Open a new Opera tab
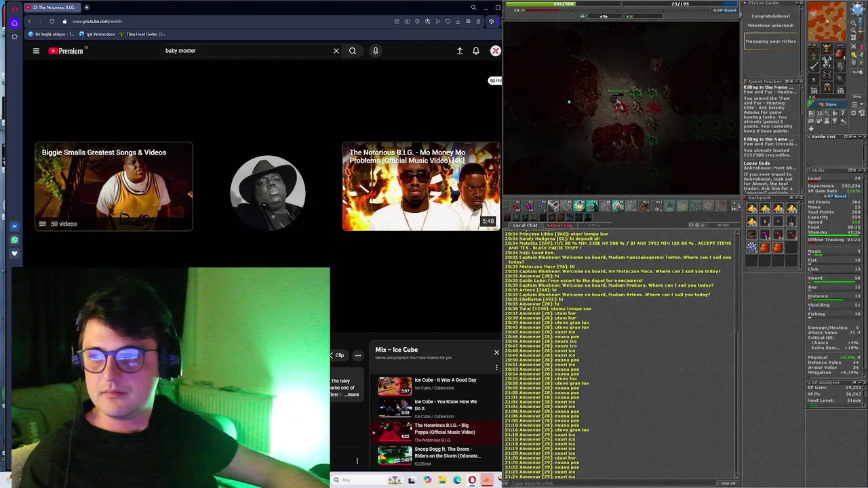 click(87, 7)
